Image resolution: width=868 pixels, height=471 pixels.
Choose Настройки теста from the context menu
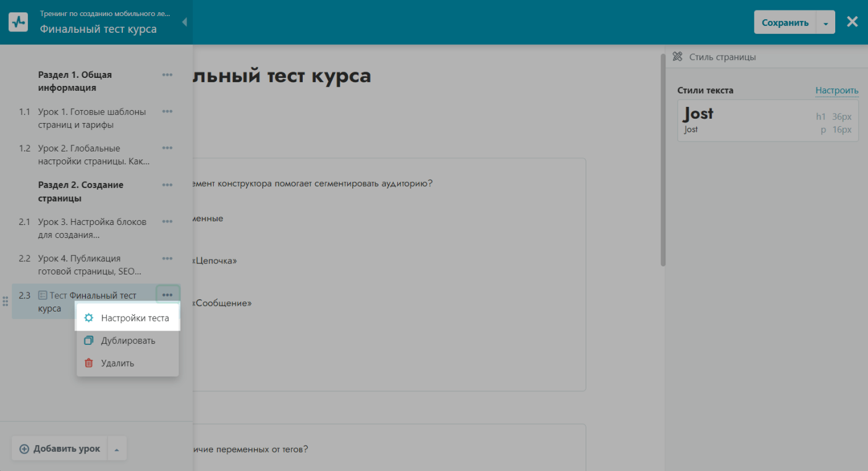127,318
